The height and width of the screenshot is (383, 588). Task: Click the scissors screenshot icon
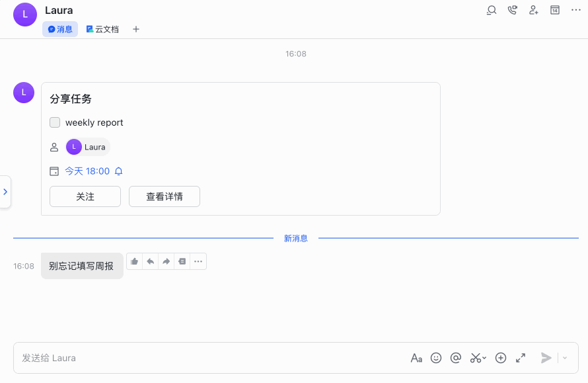476,358
